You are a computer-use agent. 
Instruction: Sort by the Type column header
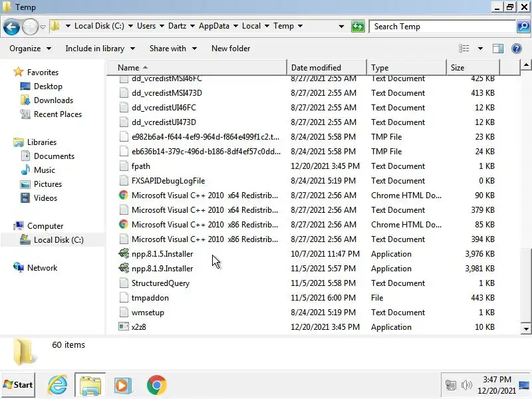(406, 68)
